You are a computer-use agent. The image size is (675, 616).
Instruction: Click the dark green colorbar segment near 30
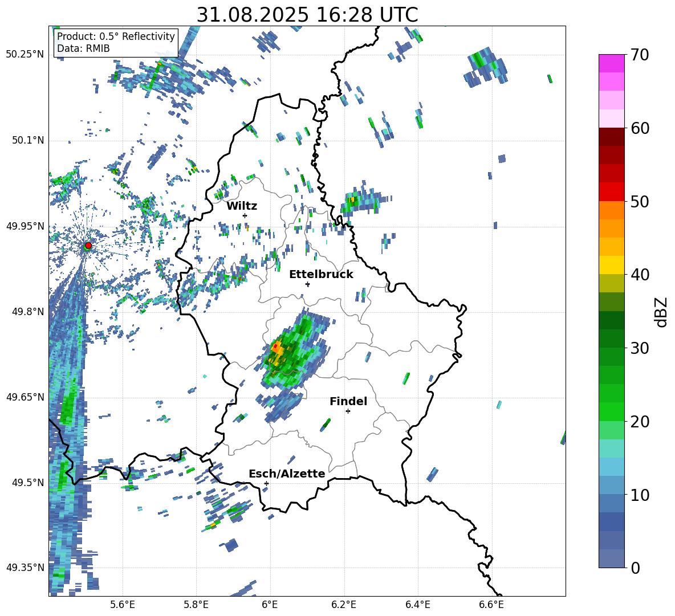pyautogui.click(x=611, y=338)
